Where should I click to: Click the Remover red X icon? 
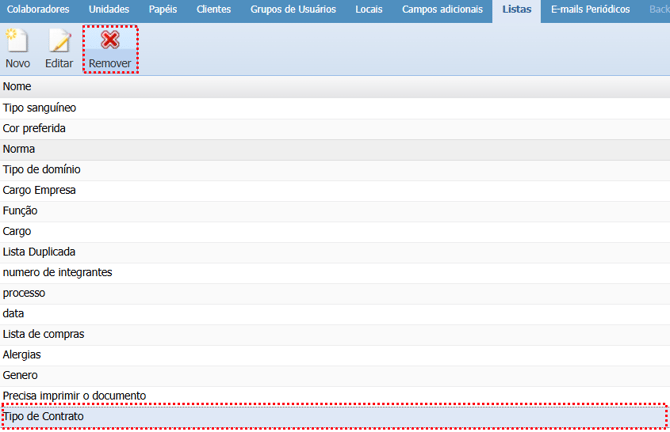click(x=110, y=42)
